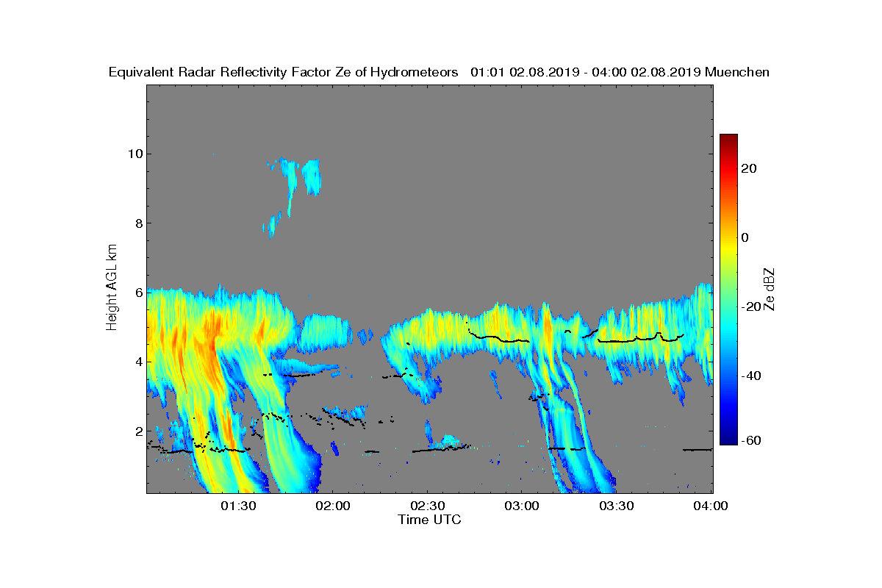Click the '02:00' time tick label
The width and height of the screenshot is (882, 588).
(x=333, y=506)
